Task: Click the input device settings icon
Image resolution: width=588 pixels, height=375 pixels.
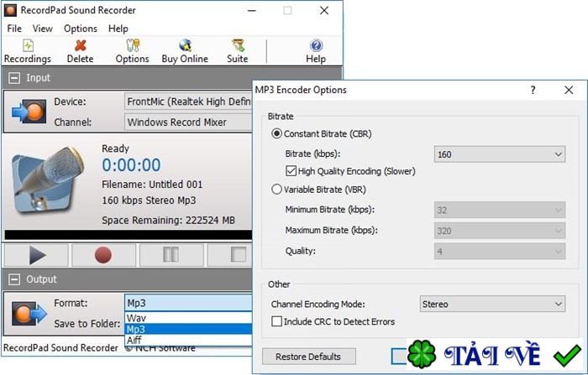Action: pos(29,112)
